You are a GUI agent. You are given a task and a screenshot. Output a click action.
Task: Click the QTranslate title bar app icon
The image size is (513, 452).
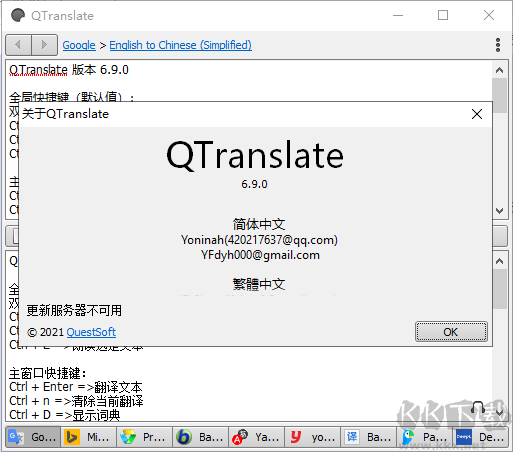18,15
